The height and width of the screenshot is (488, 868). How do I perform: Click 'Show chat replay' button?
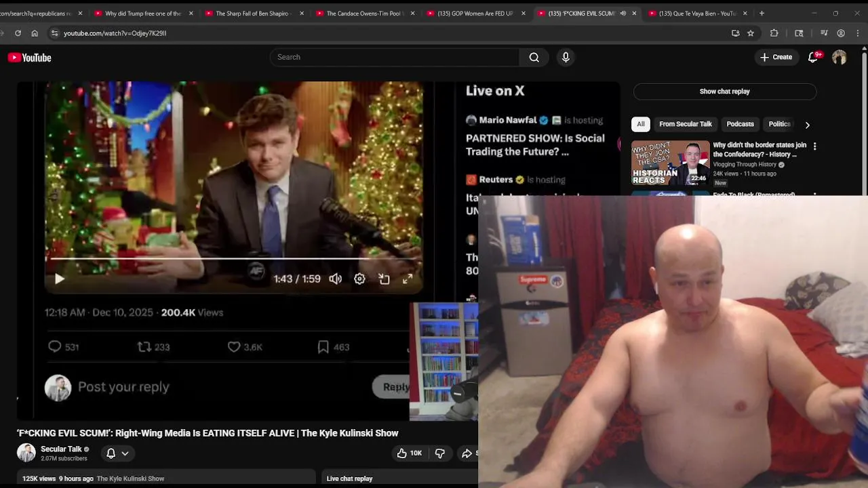[x=724, y=91]
